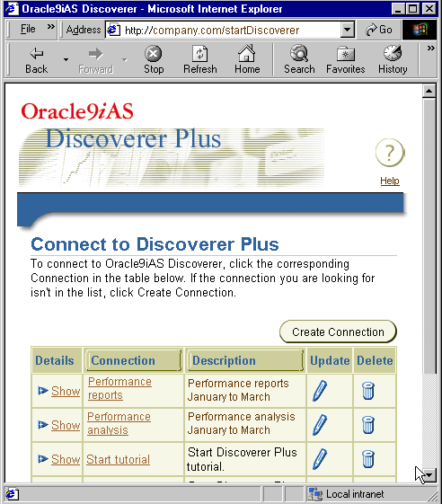Viewport: 442px width, 504px height.
Task: Expand details arrow for Performance reports
Action: coord(43,391)
